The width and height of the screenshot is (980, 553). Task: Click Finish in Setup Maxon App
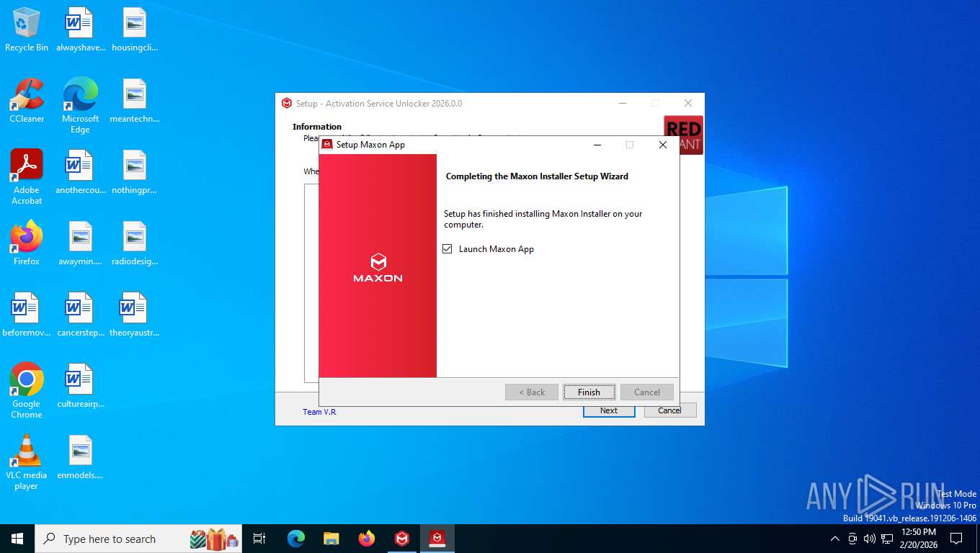coord(589,392)
